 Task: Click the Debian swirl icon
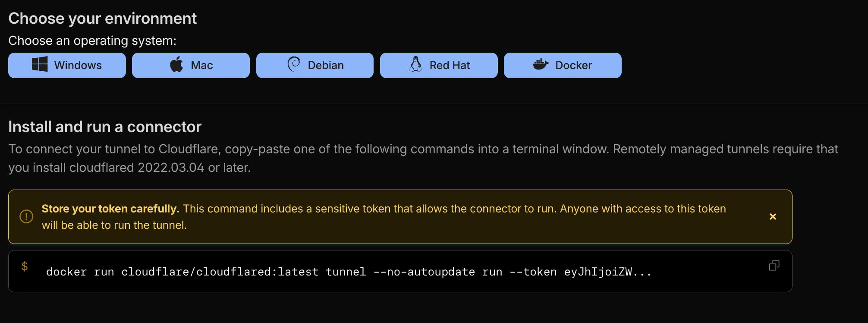[x=294, y=64]
